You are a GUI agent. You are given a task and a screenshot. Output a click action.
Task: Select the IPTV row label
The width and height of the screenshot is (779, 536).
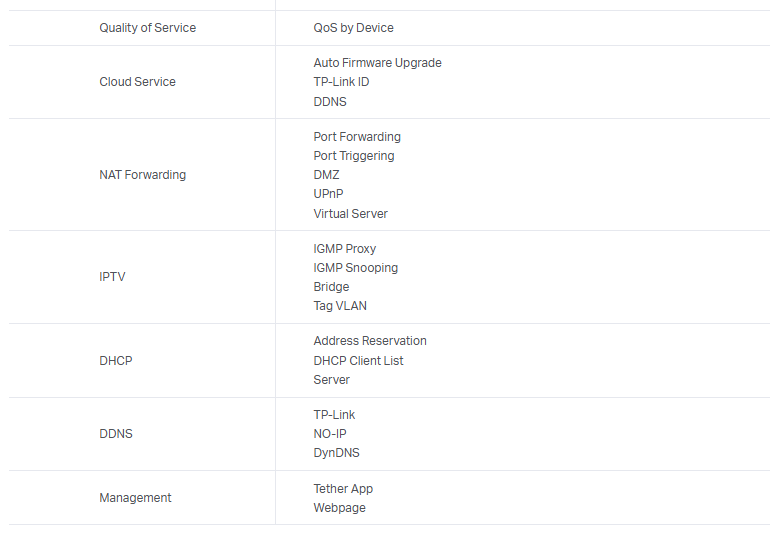[x=112, y=277]
